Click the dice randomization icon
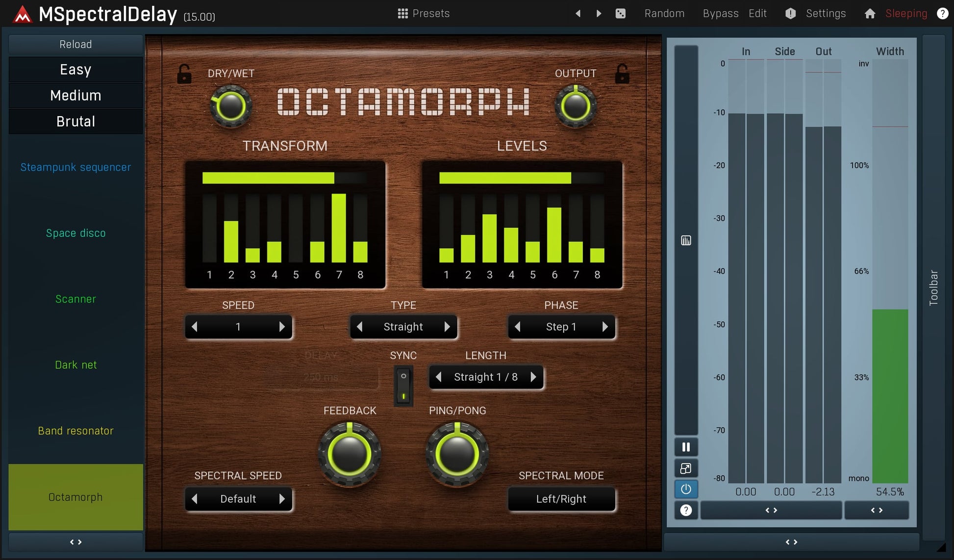This screenshot has width=954, height=560. pos(621,13)
